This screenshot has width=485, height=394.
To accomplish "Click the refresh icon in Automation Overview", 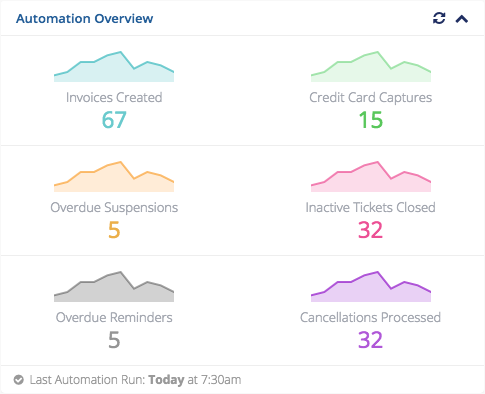I will click(439, 18).
